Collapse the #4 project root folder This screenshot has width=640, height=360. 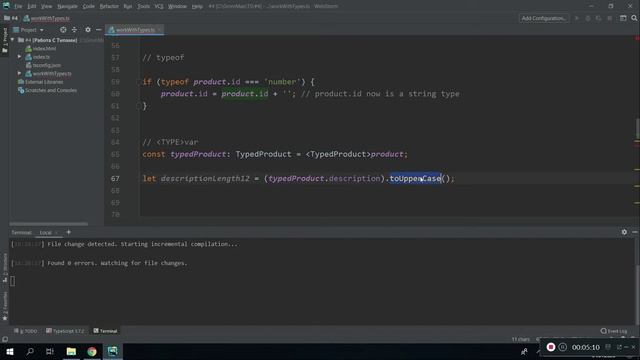[13, 40]
